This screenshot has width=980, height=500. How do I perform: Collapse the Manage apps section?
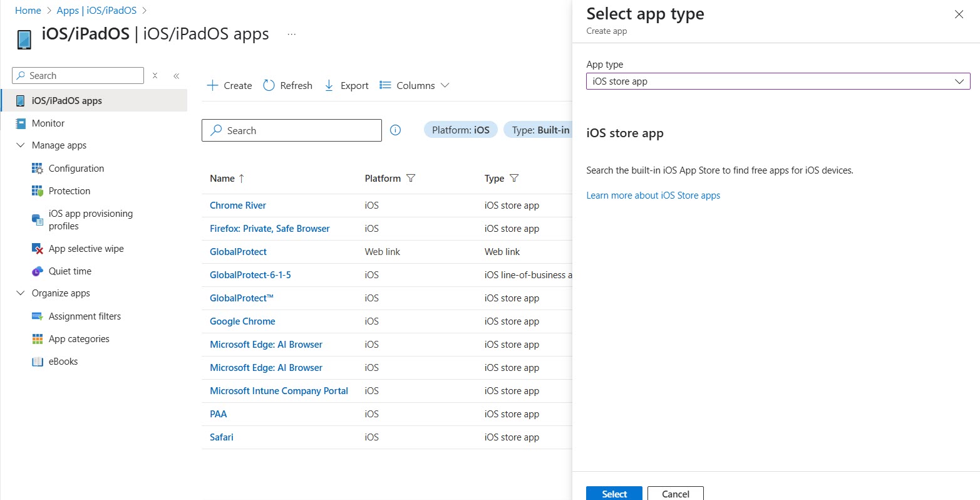(20, 145)
